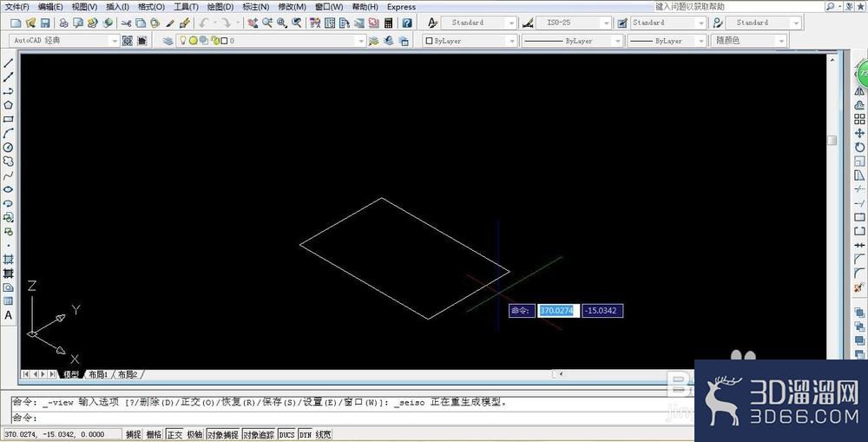Open the ISO-25 dimension style dropdown
The width and height of the screenshot is (868, 442).
click(x=574, y=23)
